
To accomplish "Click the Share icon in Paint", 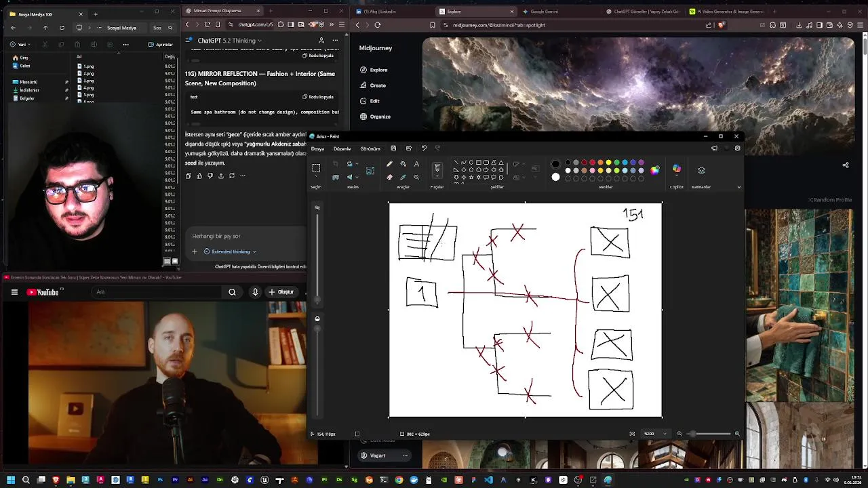I will tap(408, 148).
